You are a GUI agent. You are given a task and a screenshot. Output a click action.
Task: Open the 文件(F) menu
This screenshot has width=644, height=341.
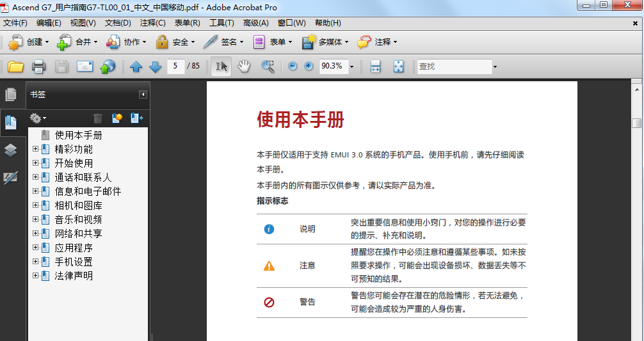(15, 23)
